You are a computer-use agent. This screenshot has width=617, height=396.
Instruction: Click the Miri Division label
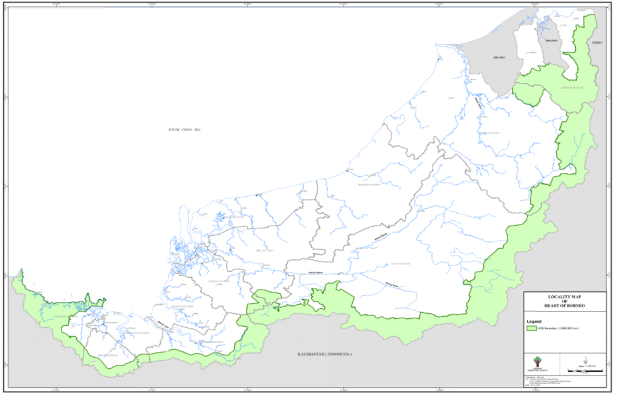[x=490, y=133]
